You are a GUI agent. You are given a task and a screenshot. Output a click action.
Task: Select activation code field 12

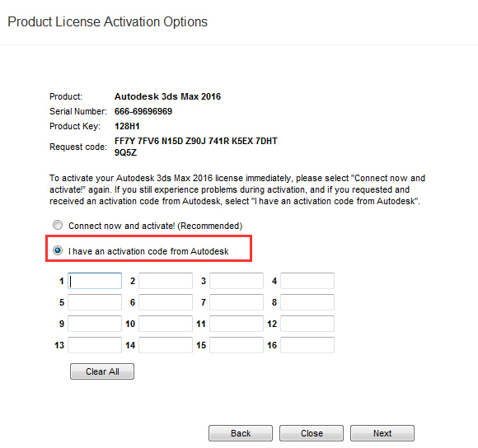[x=307, y=324]
